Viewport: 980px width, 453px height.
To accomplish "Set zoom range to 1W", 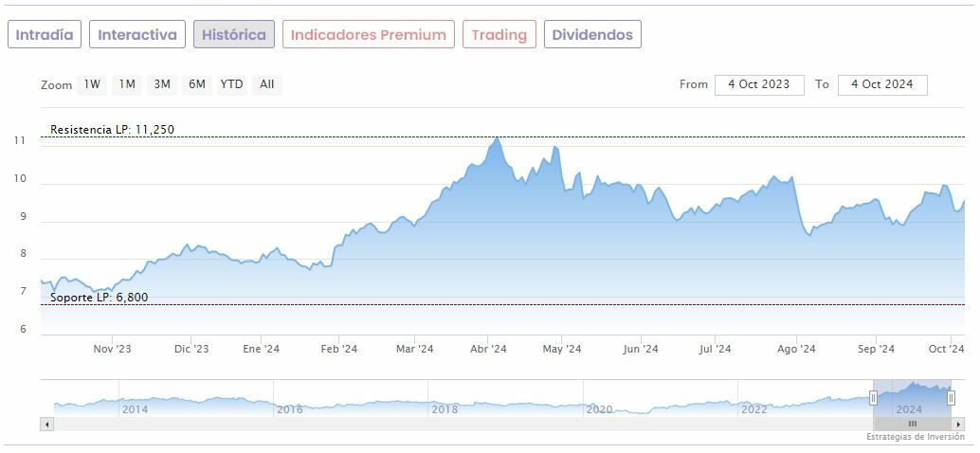I will tap(92, 84).
